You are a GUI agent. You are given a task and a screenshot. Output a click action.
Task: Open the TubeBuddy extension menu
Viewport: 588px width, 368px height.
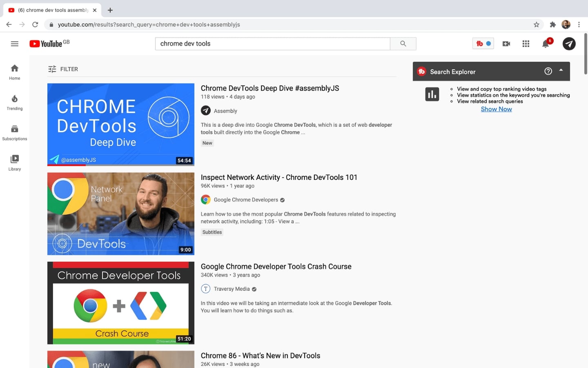[x=483, y=43]
